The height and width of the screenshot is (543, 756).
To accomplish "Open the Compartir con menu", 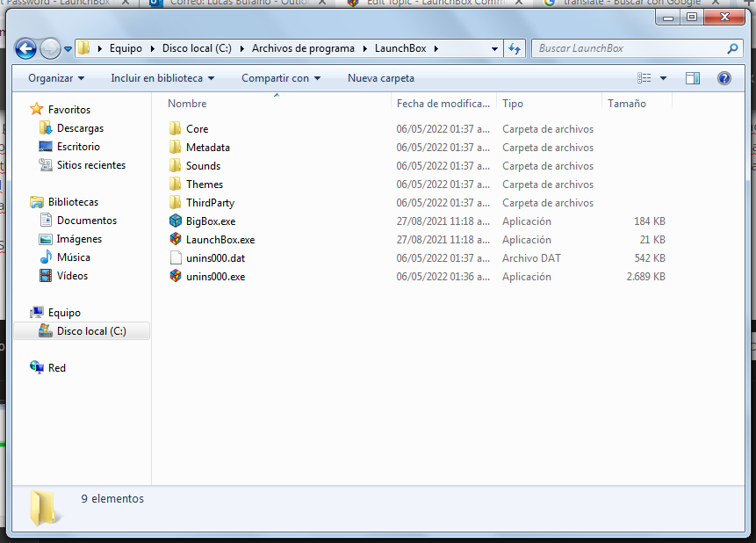I will [x=281, y=78].
